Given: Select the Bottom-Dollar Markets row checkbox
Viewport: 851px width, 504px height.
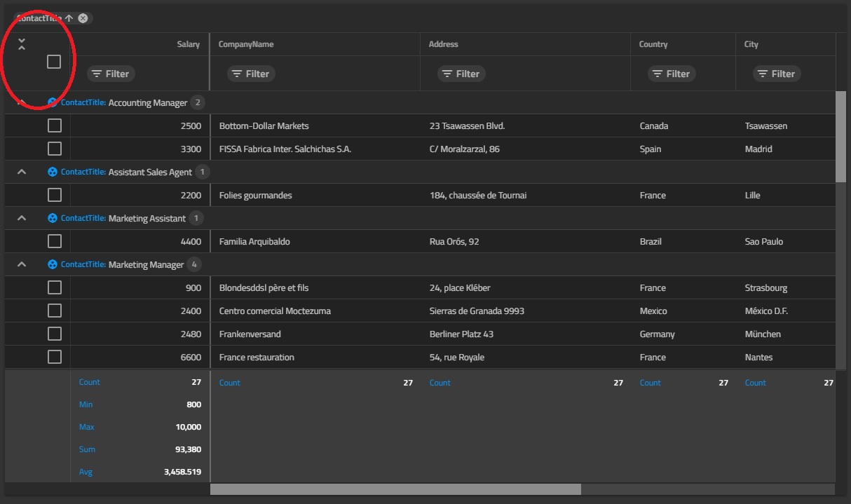Looking at the screenshot, I should point(54,125).
